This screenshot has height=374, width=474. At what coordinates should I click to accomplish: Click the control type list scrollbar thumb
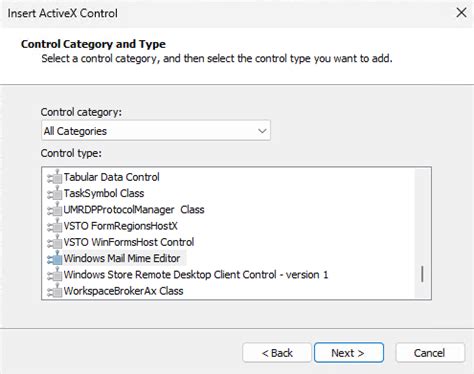(422, 274)
